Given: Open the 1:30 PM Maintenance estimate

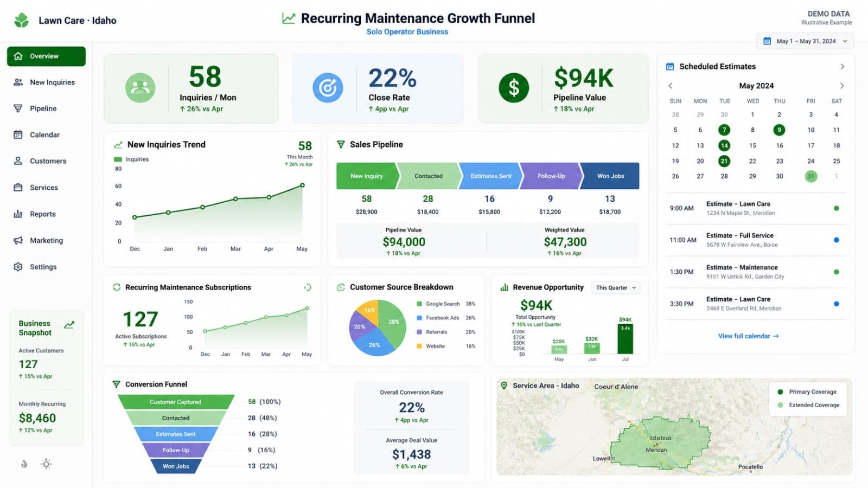Looking at the screenshot, I should point(756,272).
